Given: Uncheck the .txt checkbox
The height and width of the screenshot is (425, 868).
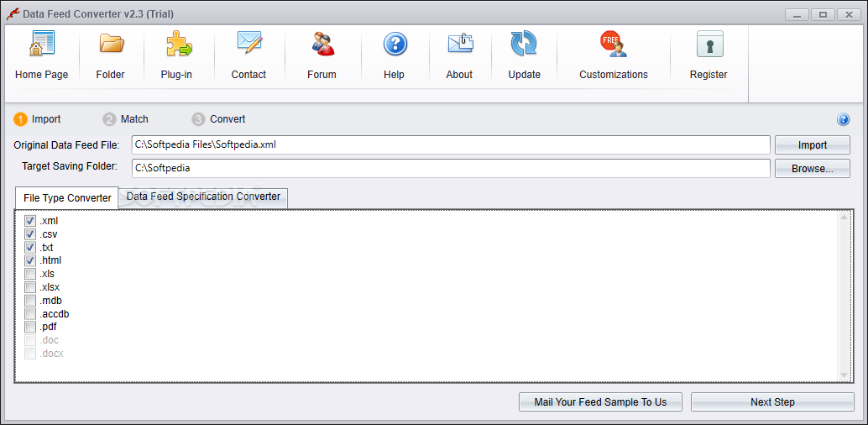Looking at the screenshot, I should point(30,247).
